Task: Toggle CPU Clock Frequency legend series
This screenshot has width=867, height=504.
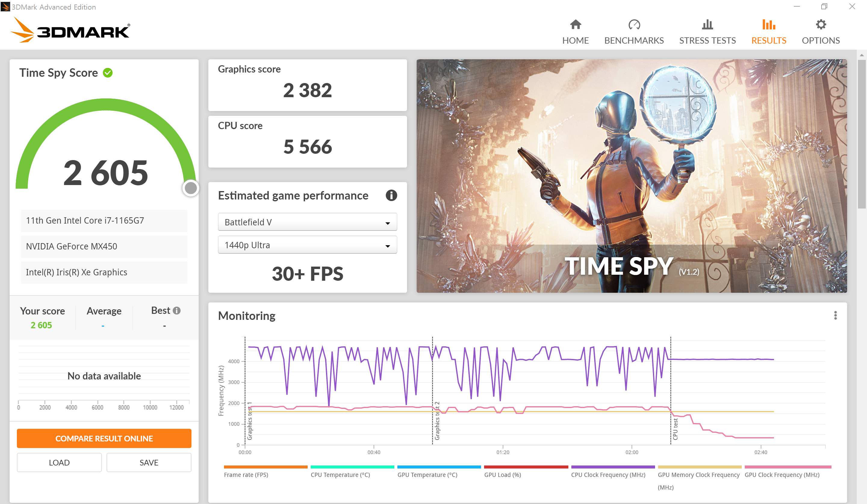Action: coord(608,475)
